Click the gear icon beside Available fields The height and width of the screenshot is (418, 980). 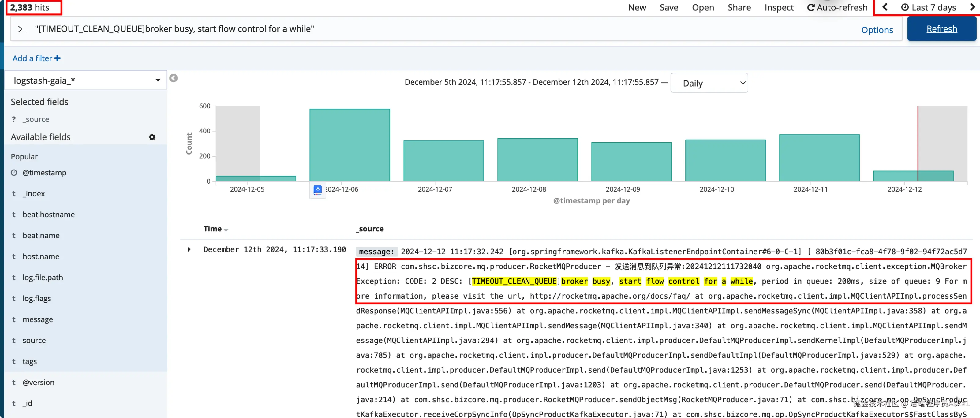coord(152,137)
